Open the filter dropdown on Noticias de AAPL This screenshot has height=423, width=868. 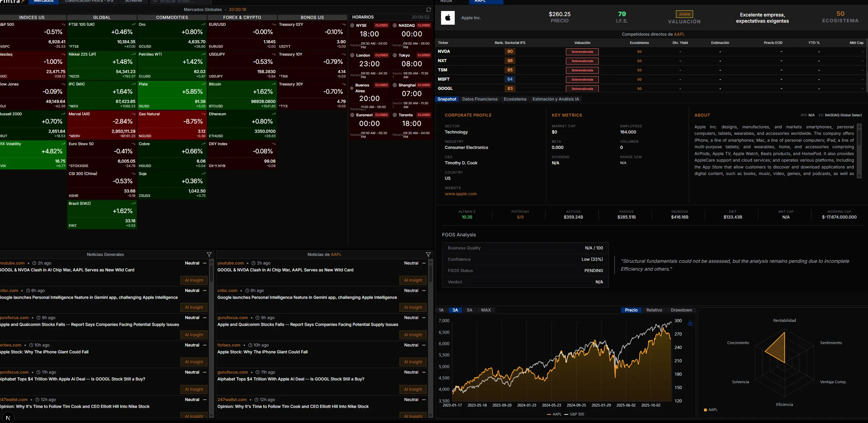[428, 255]
